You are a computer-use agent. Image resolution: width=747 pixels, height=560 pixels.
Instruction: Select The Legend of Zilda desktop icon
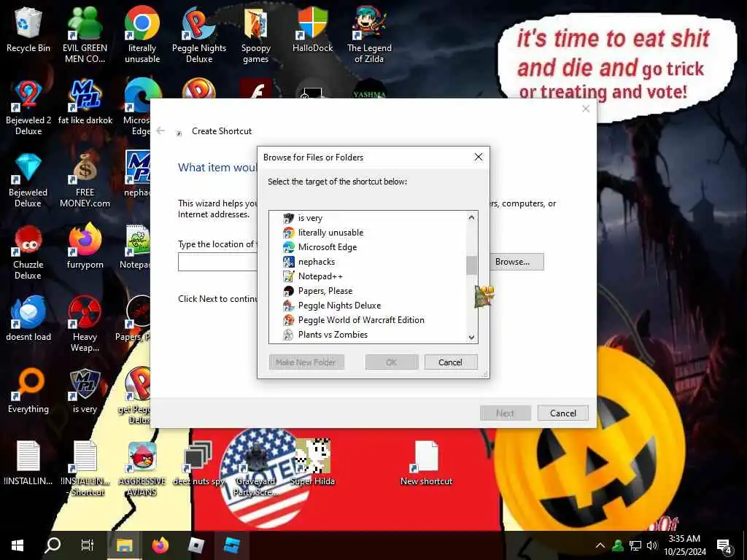point(369,35)
